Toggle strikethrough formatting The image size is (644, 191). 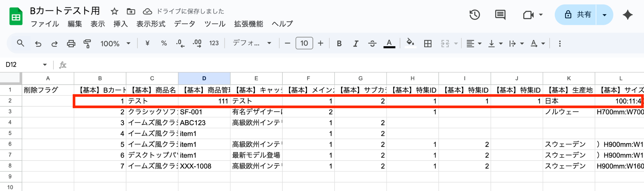[372, 43]
